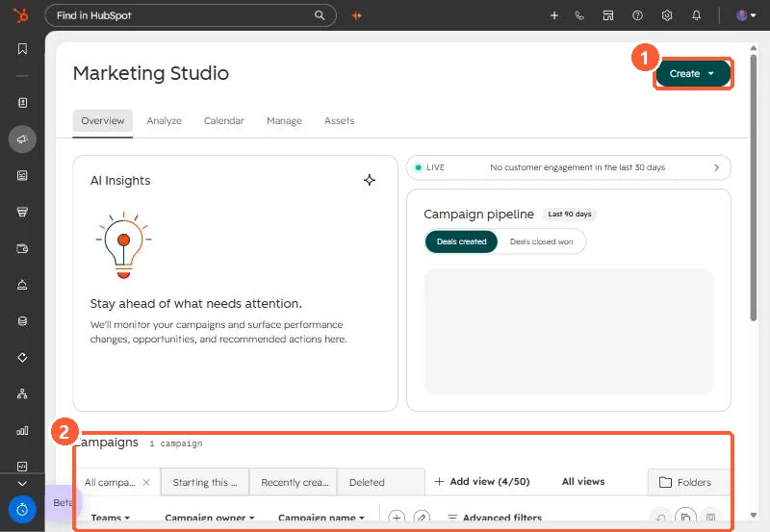Open the CRM contacts icon in sidebar
The image size is (770, 532).
(22, 103)
